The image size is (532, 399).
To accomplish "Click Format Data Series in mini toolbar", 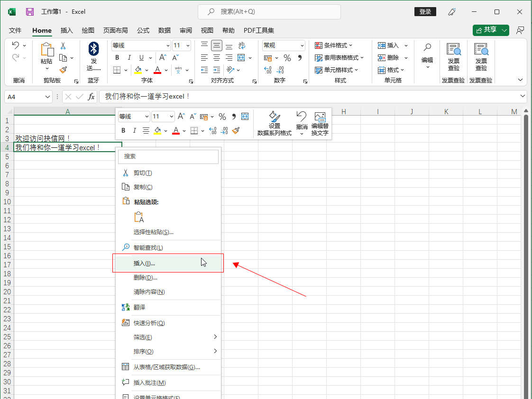I will (x=275, y=124).
